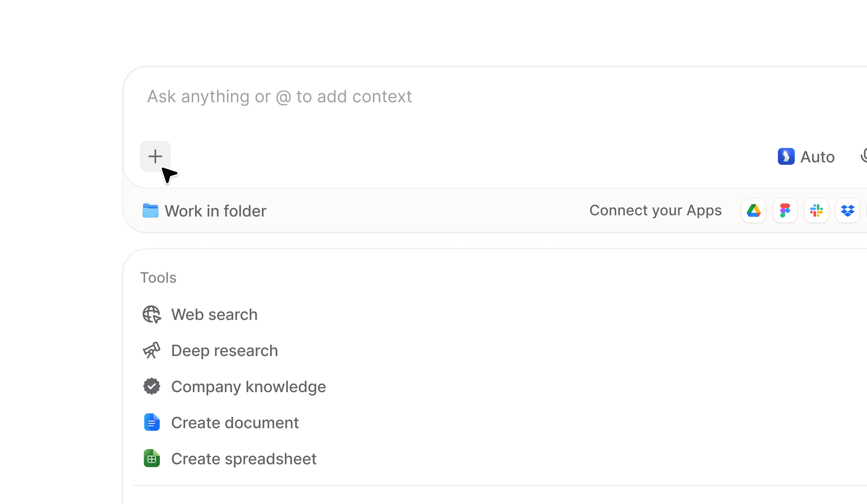Connect the Figma app icon
This screenshot has height=504, width=867.
point(785,211)
